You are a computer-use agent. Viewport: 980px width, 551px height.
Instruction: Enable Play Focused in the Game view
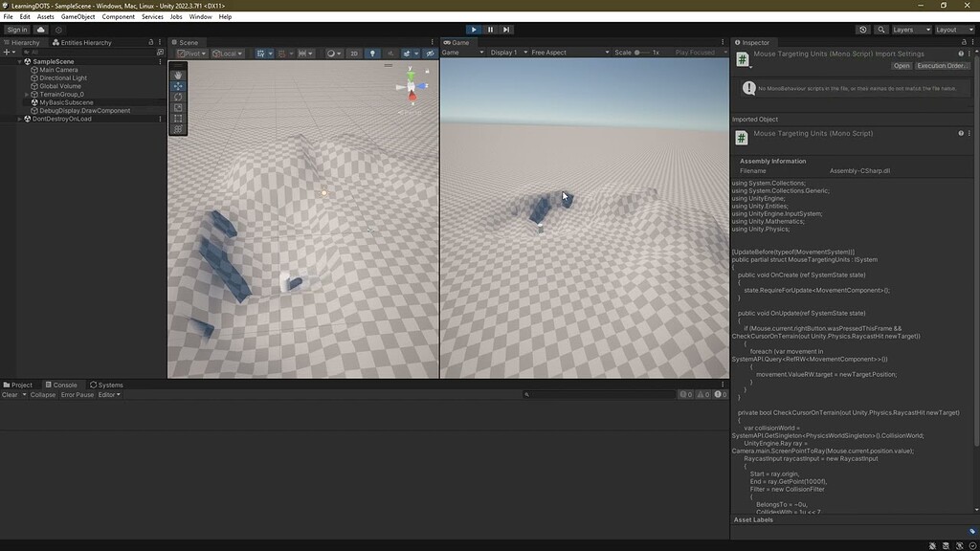pyautogui.click(x=695, y=53)
